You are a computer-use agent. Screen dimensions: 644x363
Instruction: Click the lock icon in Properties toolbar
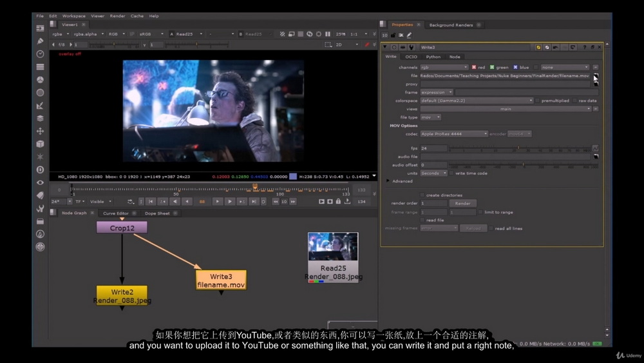[x=393, y=35]
